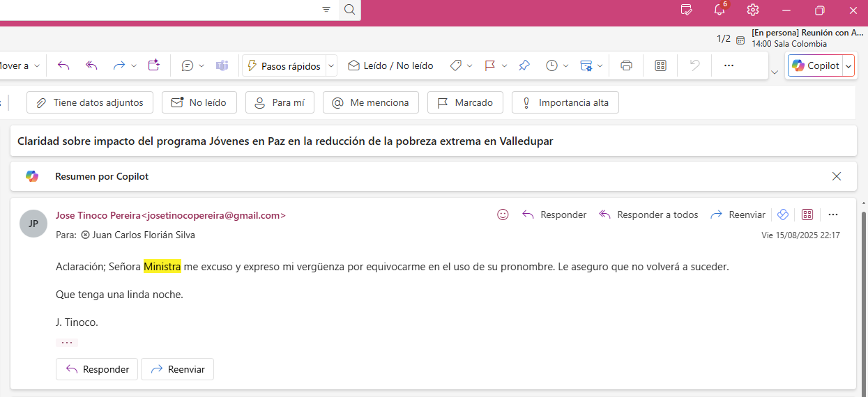
Task: Click Responder a todos in message header
Action: click(648, 215)
